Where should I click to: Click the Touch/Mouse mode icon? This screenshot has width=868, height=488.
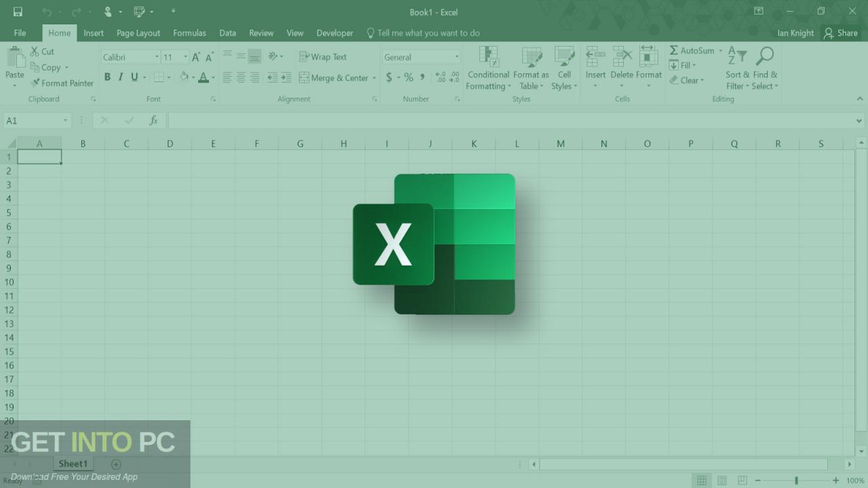tap(108, 12)
